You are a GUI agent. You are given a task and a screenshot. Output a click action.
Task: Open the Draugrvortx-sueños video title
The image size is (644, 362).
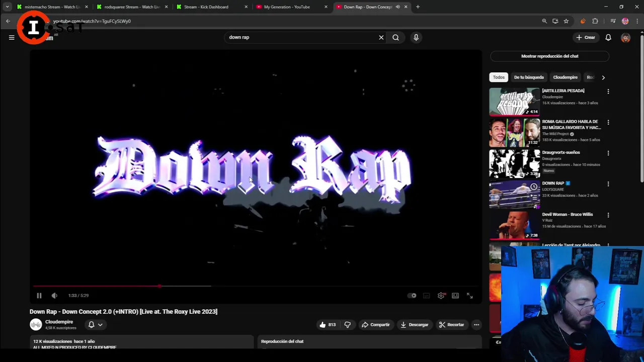561,152
